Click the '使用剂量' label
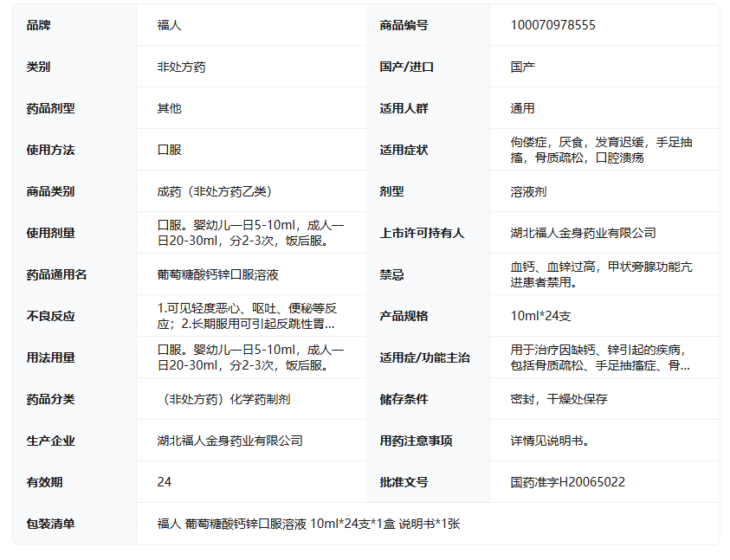This screenshot has width=730, height=560. click(x=51, y=233)
